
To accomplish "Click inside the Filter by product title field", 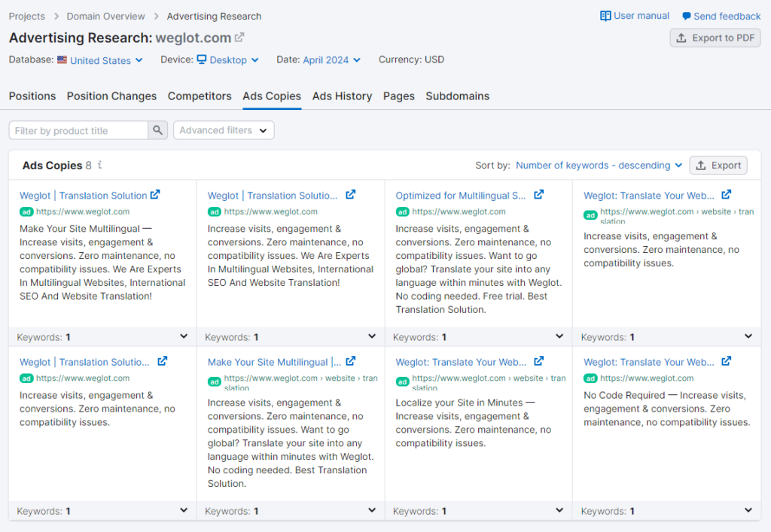I will tap(78, 129).
